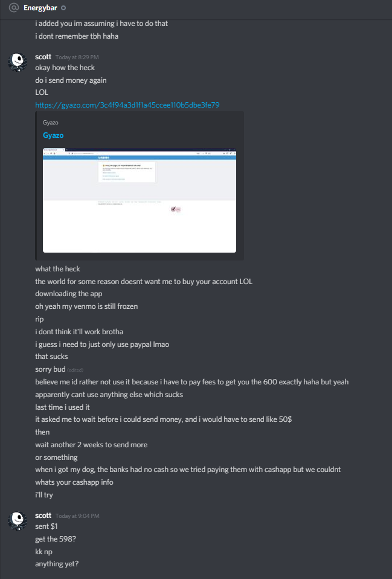Image resolution: width=392 pixels, height=579 pixels.
Task: Click the scott username at 8:29 PM
Action: pos(43,56)
